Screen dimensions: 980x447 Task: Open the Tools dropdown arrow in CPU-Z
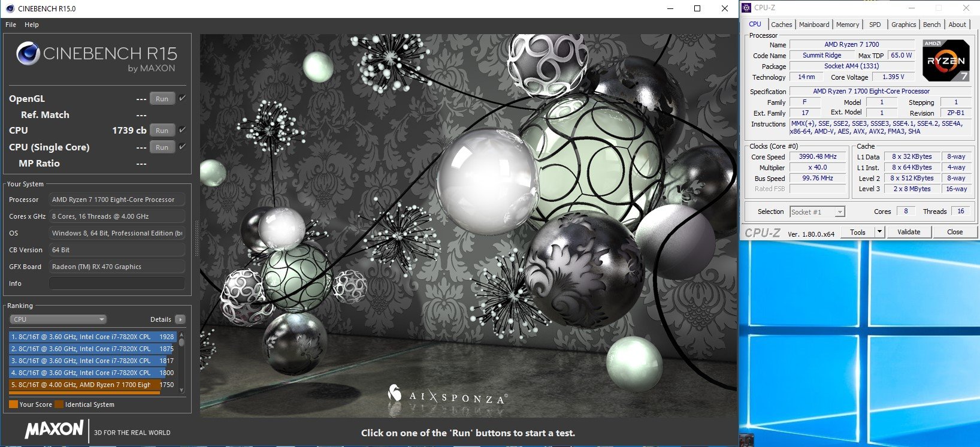pyautogui.click(x=879, y=232)
